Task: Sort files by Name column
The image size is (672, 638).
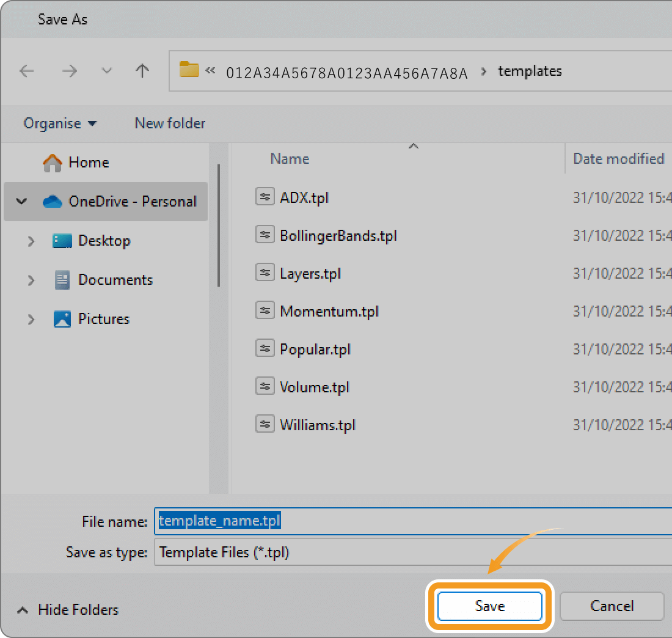Action: click(x=290, y=159)
